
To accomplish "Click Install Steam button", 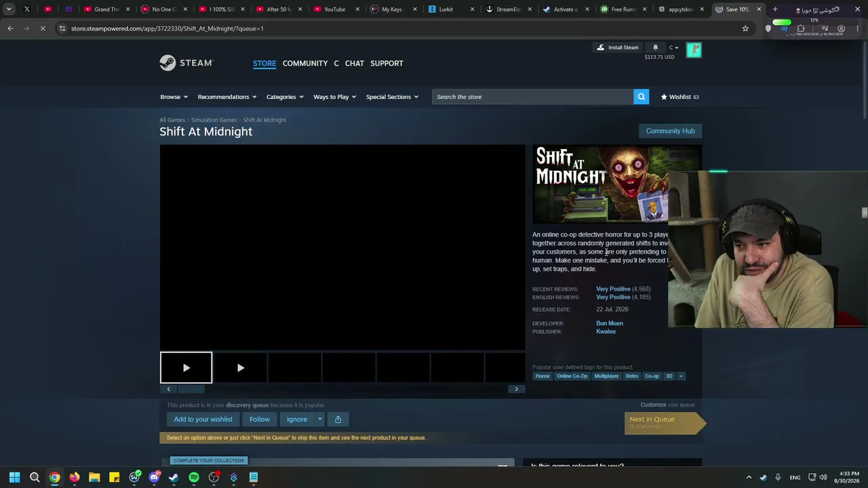I will point(618,47).
